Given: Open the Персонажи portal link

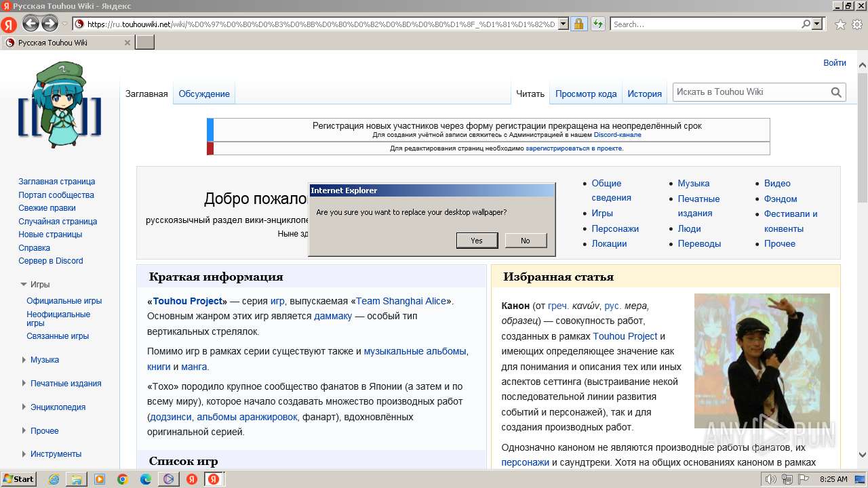Looking at the screenshot, I should [x=615, y=229].
